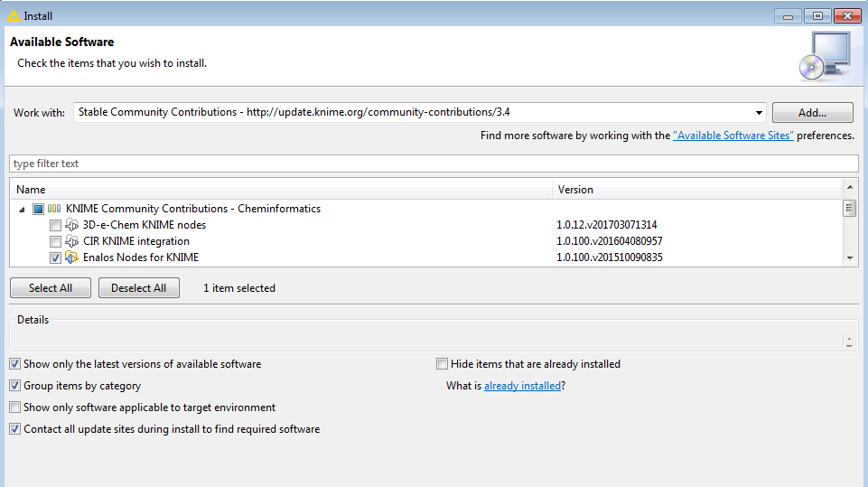Image resolution: width=868 pixels, height=487 pixels.
Task: Uncheck Enalos Nodes for KNIME
Action: click(x=55, y=258)
